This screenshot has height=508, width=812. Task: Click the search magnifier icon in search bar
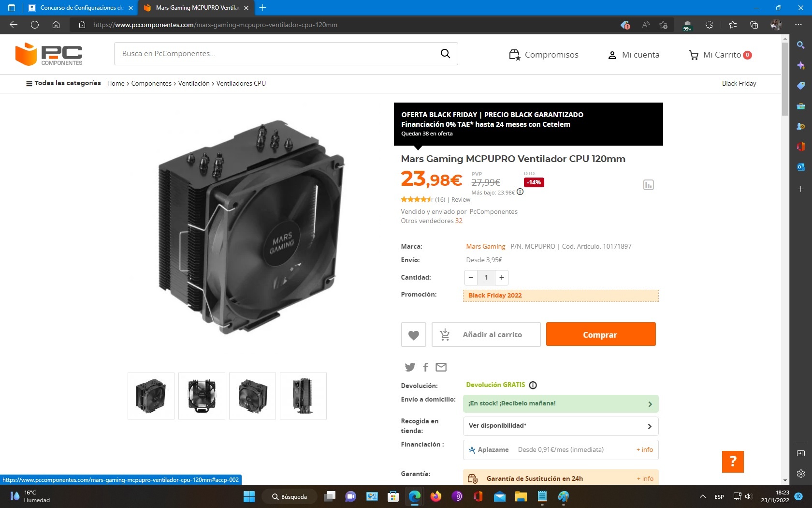tap(445, 54)
